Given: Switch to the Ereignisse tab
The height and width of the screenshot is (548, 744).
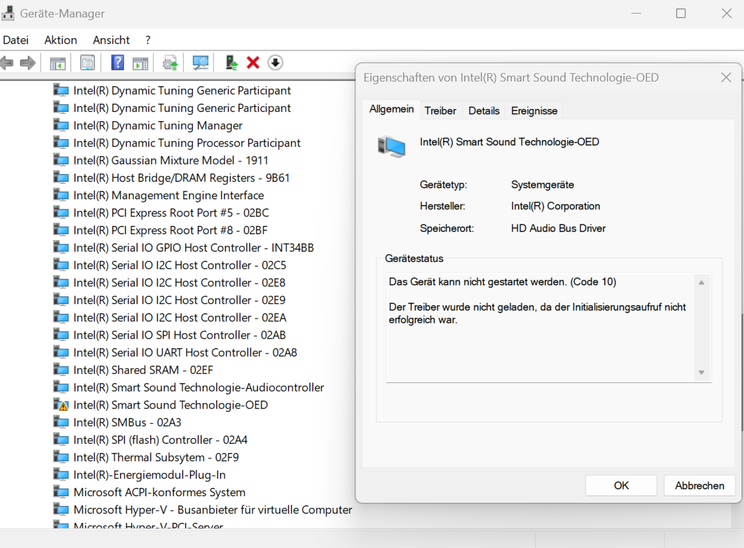Looking at the screenshot, I should (534, 111).
